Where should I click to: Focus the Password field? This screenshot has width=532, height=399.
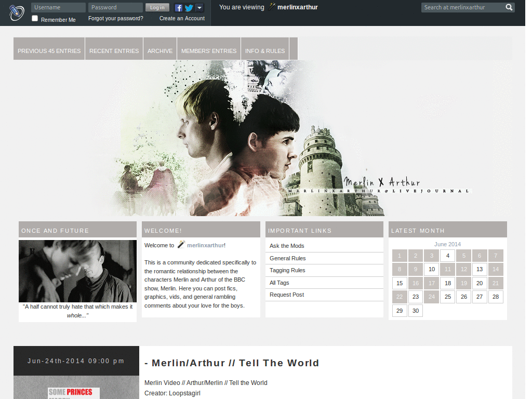pos(115,7)
